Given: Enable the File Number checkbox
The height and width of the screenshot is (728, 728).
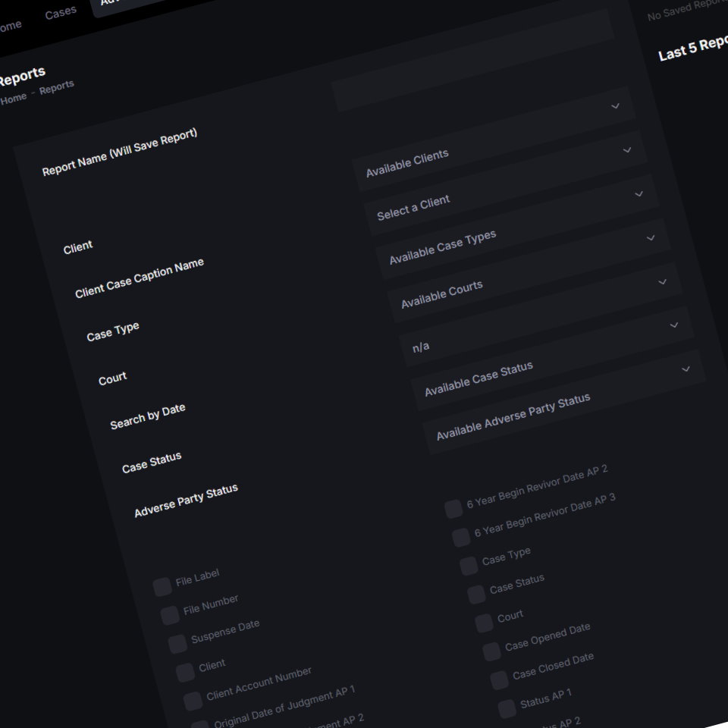Looking at the screenshot, I should pos(170,615).
